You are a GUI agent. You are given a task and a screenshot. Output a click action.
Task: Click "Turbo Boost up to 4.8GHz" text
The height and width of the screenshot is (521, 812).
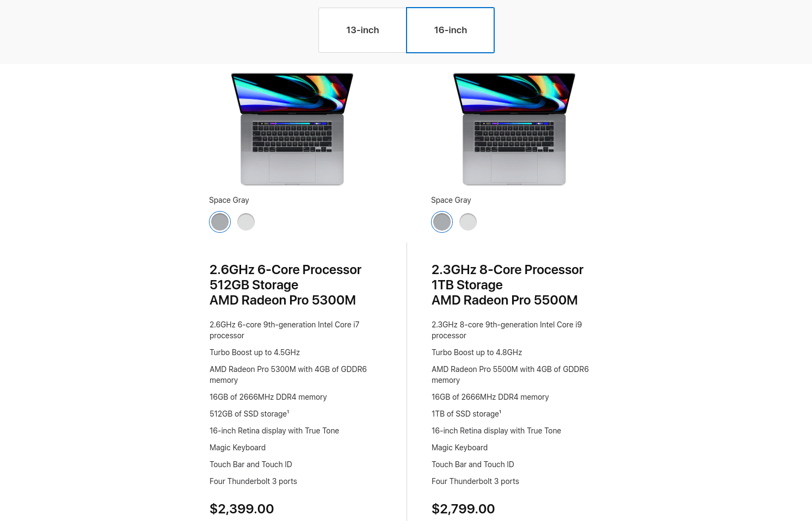tap(477, 352)
